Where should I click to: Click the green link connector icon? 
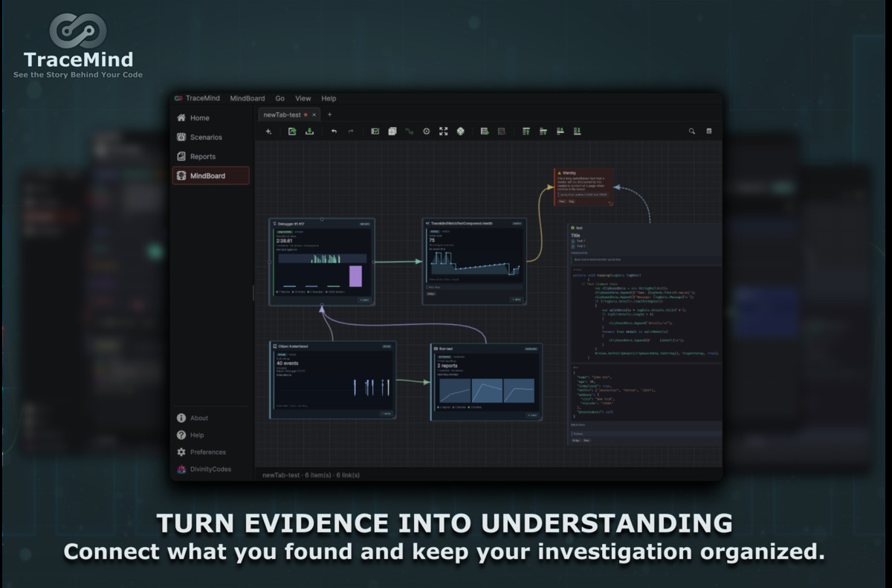[410, 131]
